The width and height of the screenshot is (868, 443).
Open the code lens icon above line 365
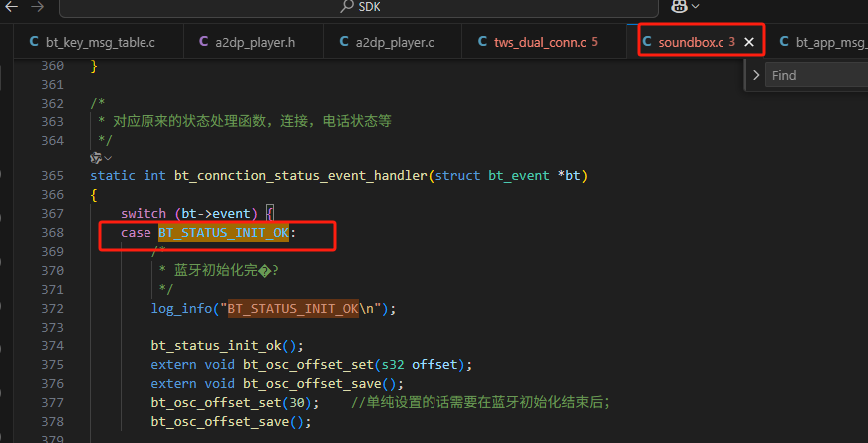96,158
